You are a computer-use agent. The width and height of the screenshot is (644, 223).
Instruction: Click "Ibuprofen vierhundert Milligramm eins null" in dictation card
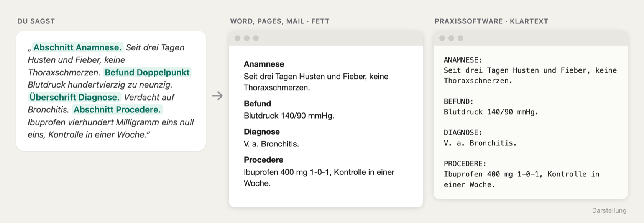coord(111,122)
